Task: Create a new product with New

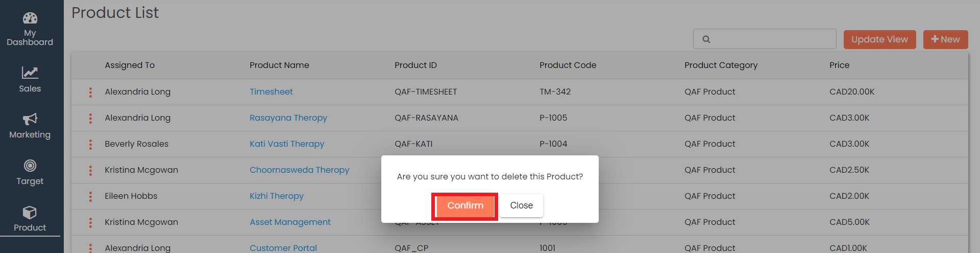Action: pyautogui.click(x=945, y=39)
